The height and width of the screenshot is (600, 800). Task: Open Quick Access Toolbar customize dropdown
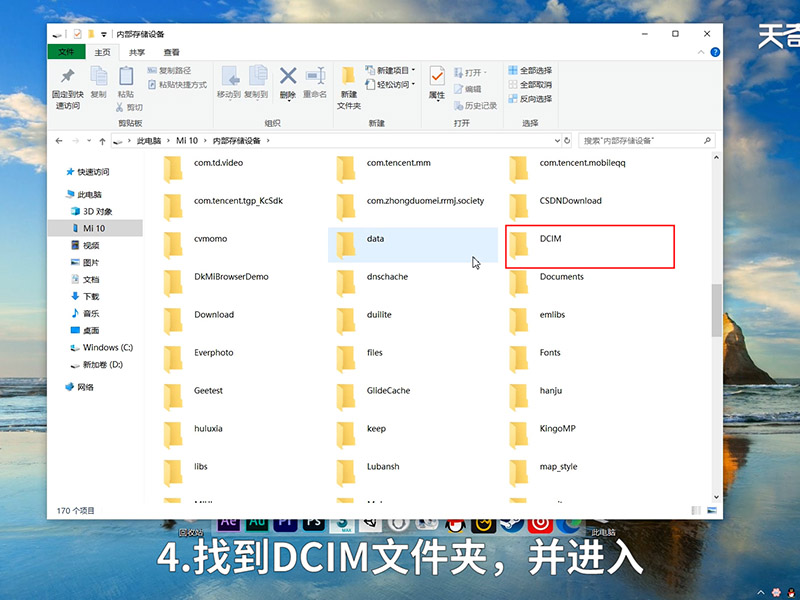[104, 34]
